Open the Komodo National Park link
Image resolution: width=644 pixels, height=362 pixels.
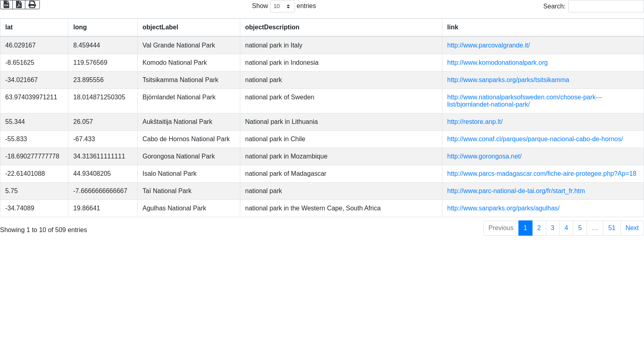pyautogui.click(x=497, y=63)
